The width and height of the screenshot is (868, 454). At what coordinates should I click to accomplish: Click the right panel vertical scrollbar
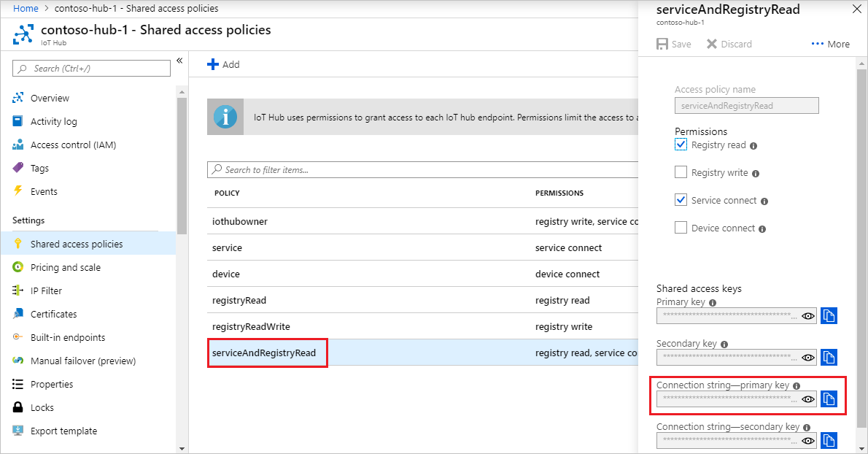tap(861, 248)
